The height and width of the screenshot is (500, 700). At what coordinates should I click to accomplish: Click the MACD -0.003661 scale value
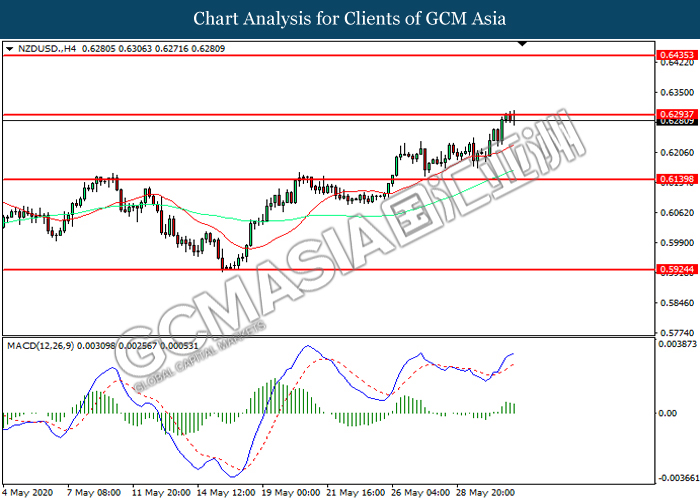pos(679,478)
